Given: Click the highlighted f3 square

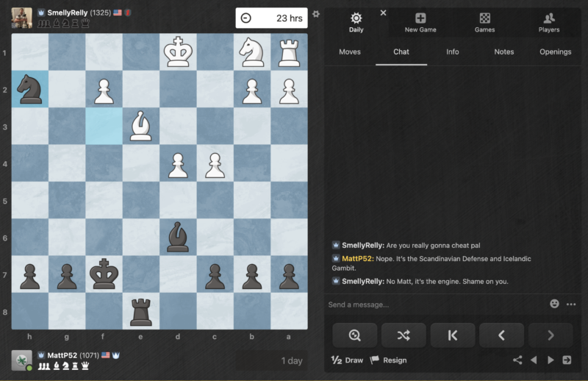Looking at the screenshot, I should point(104,126).
